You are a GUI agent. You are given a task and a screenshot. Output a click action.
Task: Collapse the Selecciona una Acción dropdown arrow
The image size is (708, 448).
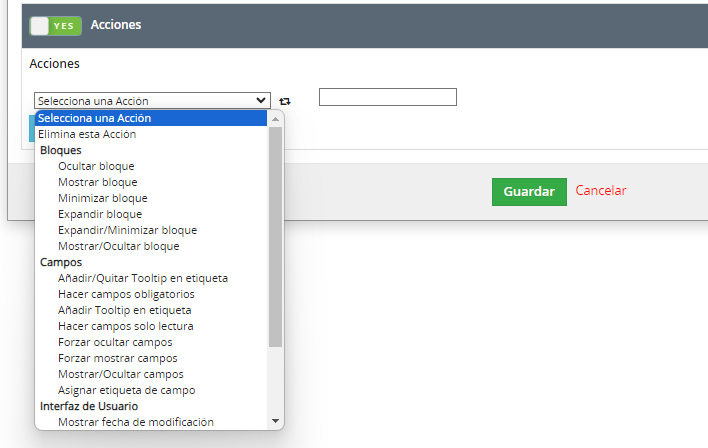tap(261, 100)
